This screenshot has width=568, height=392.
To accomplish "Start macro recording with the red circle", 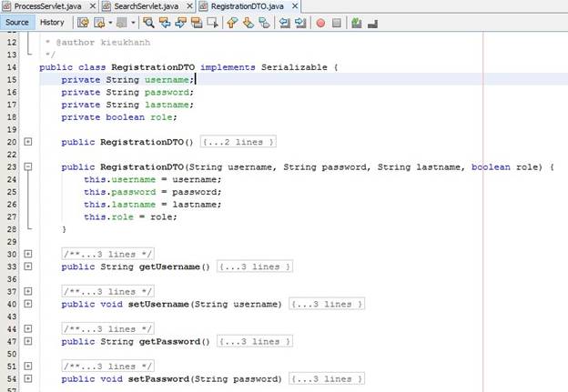I will pyautogui.click(x=320, y=23).
